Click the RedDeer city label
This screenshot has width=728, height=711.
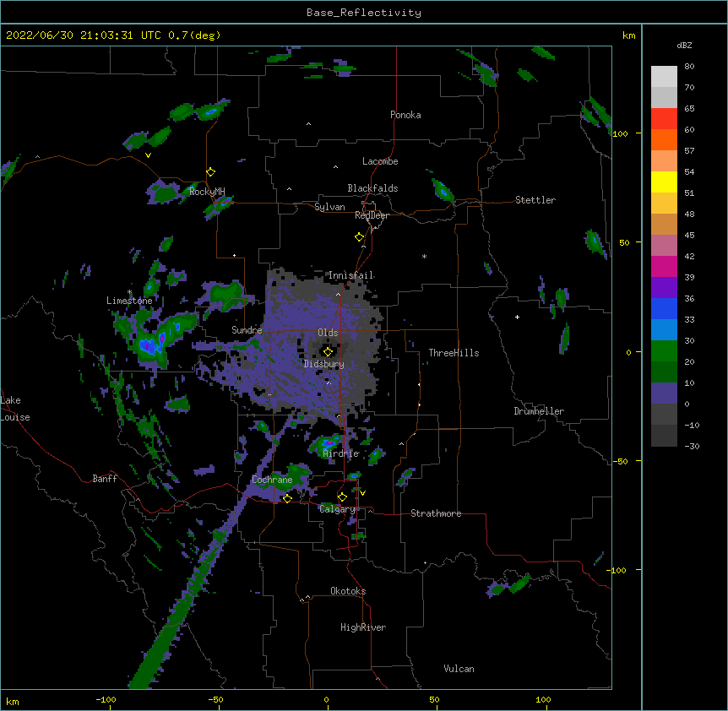(x=372, y=215)
